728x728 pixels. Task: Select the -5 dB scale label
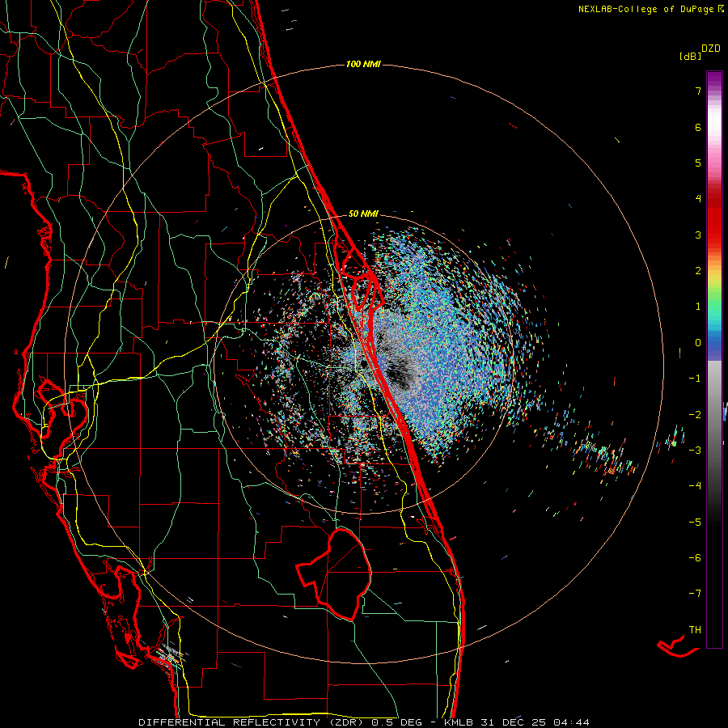pyautogui.click(x=695, y=523)
